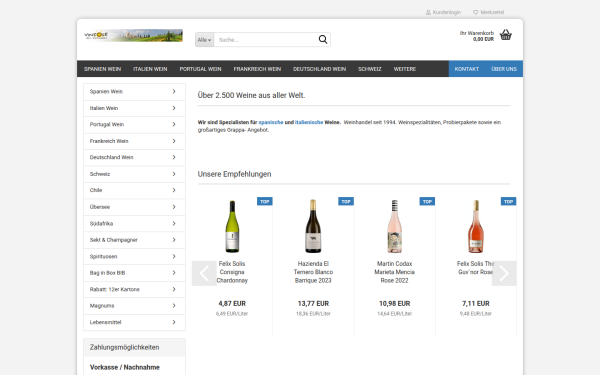
Task: Open DEUTSCHLAND WEIN in top navigation
Action: [320, 69]
